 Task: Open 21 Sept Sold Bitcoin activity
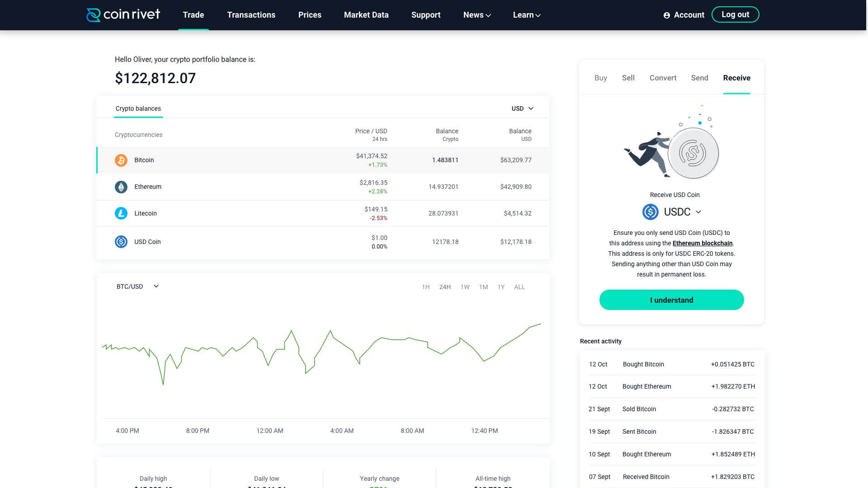671,409
